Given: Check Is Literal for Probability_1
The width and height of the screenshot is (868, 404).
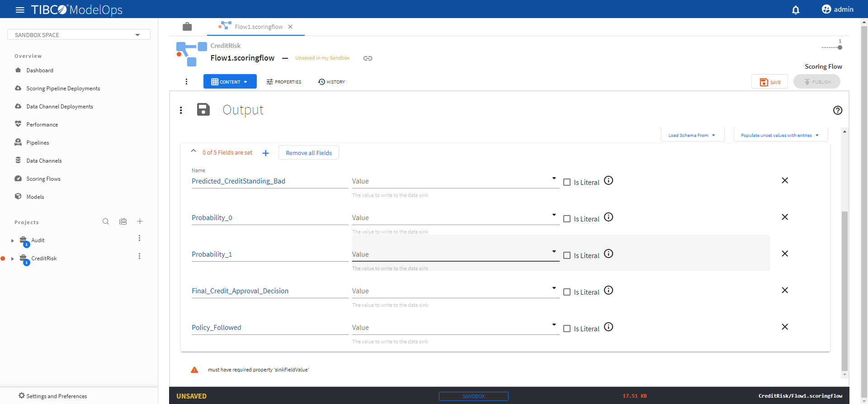Looking at the screenshot, I should point(567,255).
